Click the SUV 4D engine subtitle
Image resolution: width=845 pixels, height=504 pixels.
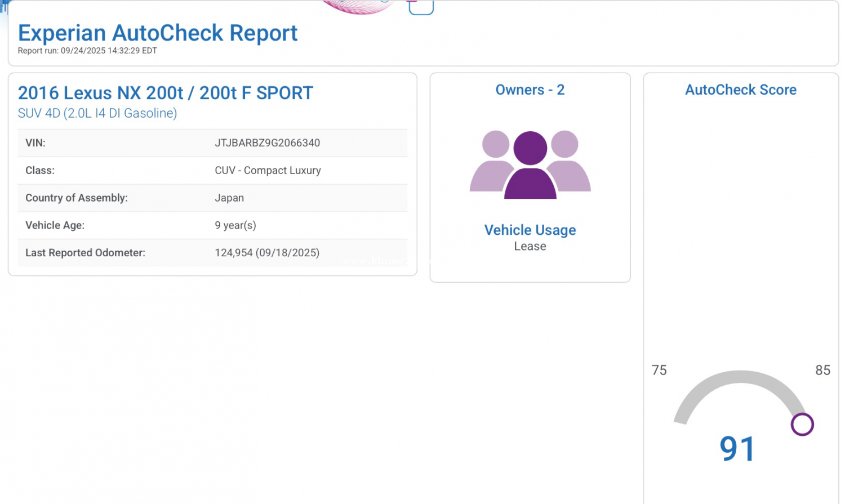coord(97,113)
